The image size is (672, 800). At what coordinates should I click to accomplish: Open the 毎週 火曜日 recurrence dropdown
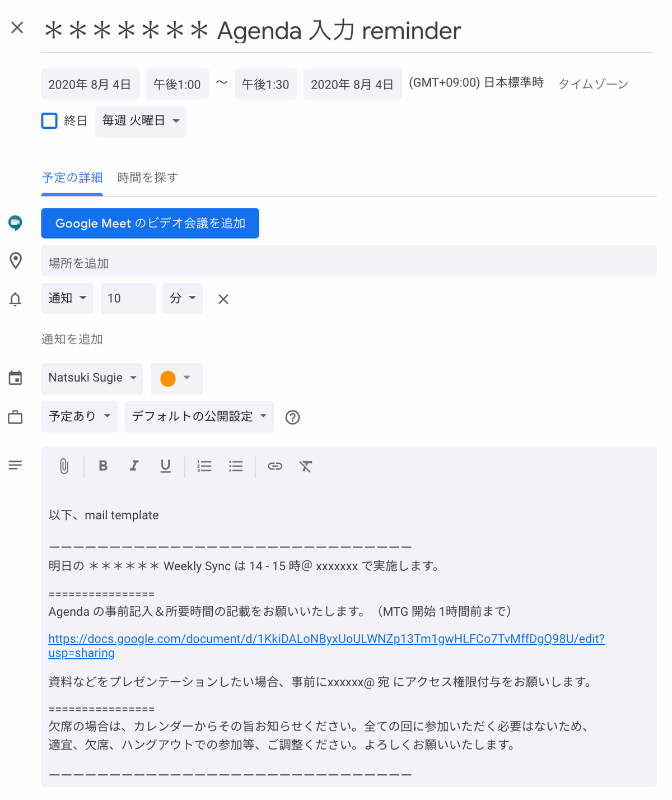pyautogui.click(x=141, y=121)
